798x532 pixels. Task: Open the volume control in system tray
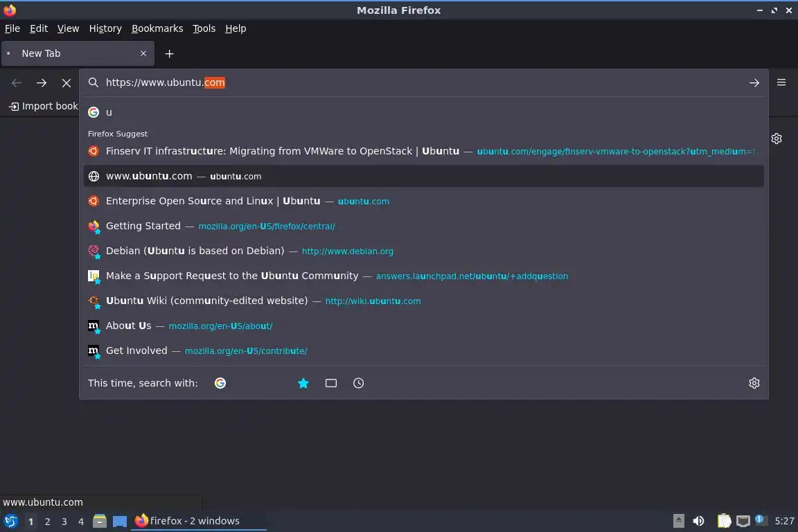pyautogui.click(x=698, y=521)
